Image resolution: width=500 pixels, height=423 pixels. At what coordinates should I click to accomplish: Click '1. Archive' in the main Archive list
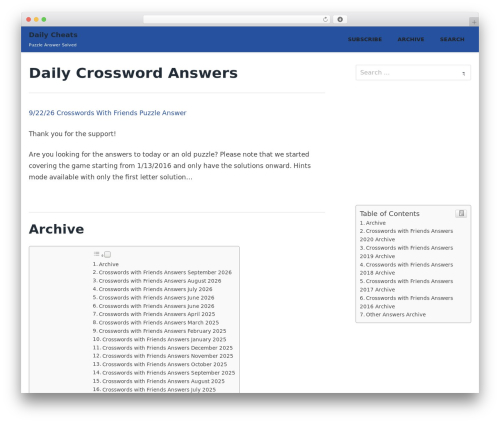(x=106, y=264)
